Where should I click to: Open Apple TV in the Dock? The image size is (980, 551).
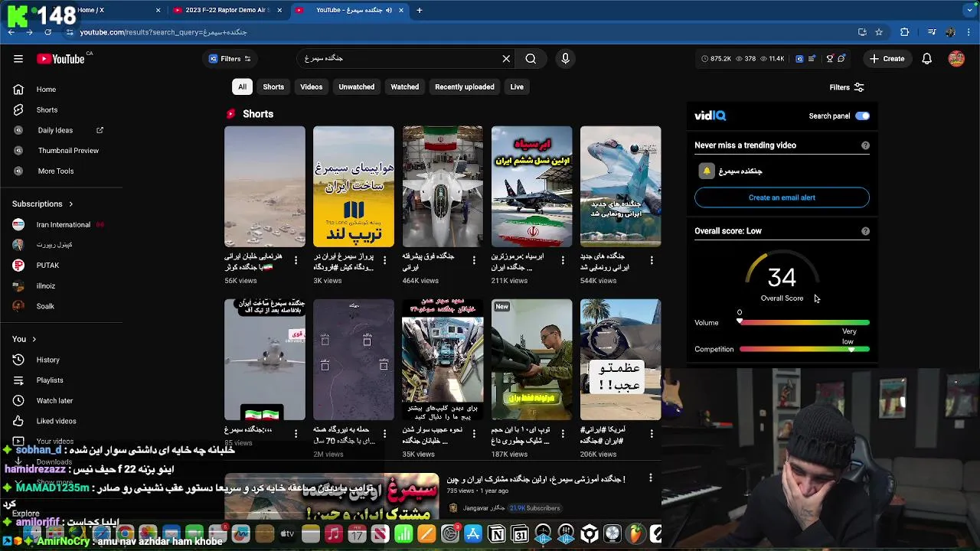287,533
